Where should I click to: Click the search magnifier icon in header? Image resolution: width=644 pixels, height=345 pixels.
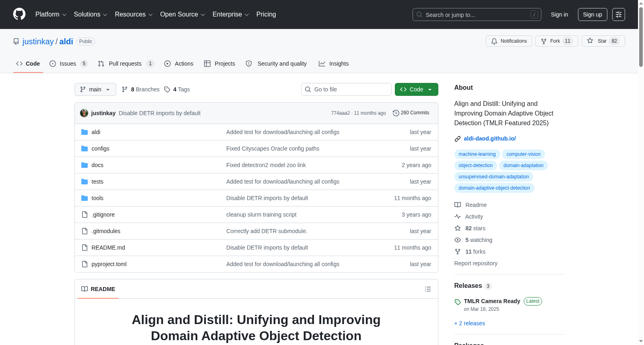pos(419,14)
